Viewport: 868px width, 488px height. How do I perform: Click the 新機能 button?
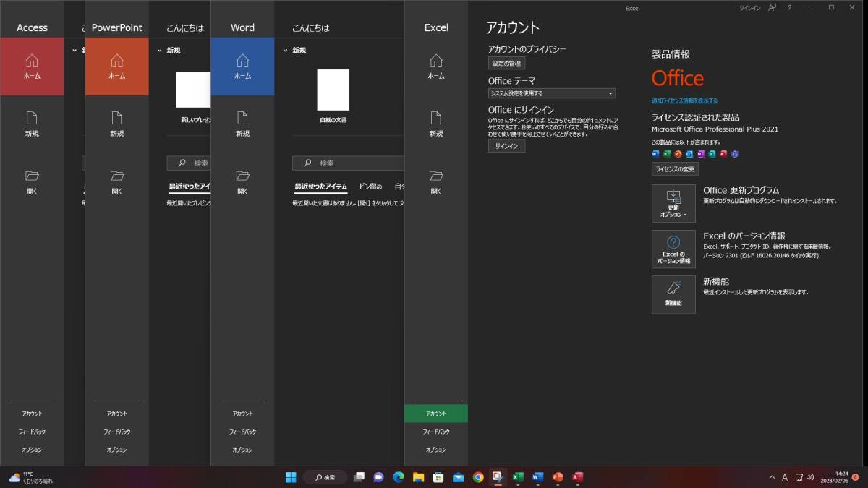click(673, 294)
